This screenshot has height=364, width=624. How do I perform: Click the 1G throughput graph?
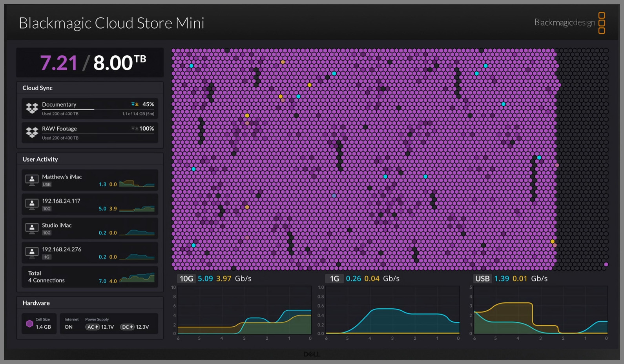tap(392, 310)
